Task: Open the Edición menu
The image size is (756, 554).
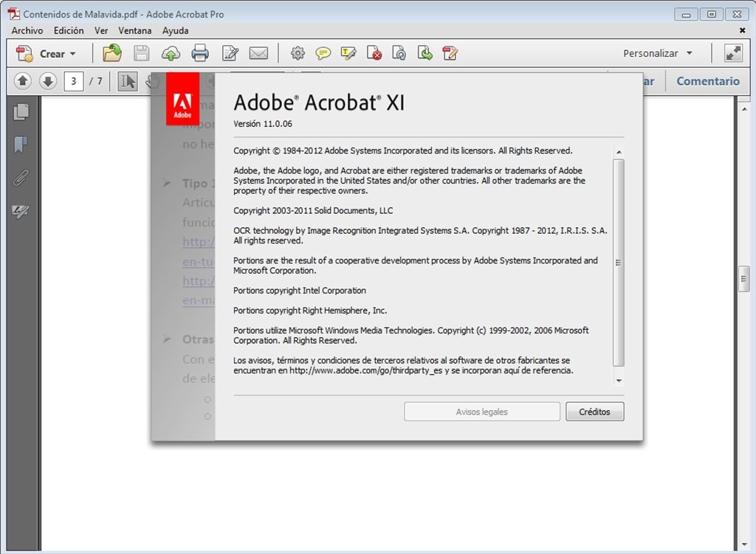Action: [x=69, y=30]
